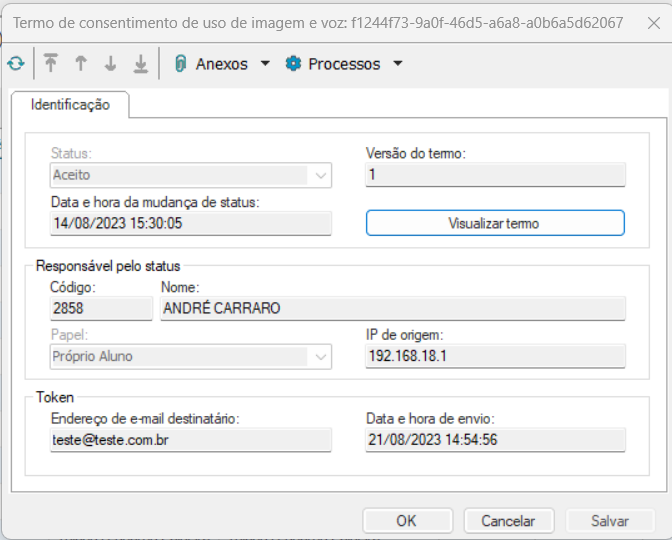The width and height of the screenshot is (672, 540).
Task: Click the OK button
Action: 408,521
